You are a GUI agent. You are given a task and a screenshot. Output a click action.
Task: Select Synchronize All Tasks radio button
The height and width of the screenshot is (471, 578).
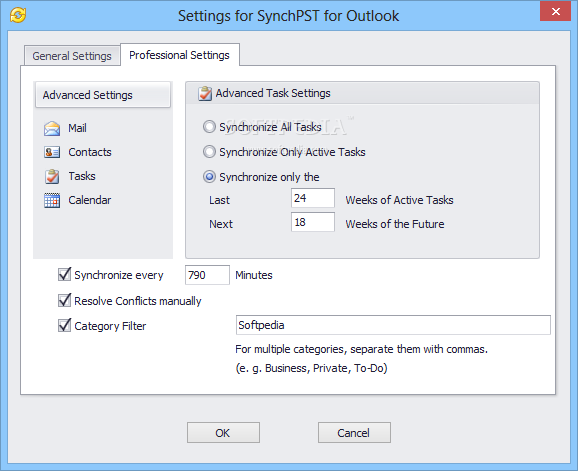209,127
